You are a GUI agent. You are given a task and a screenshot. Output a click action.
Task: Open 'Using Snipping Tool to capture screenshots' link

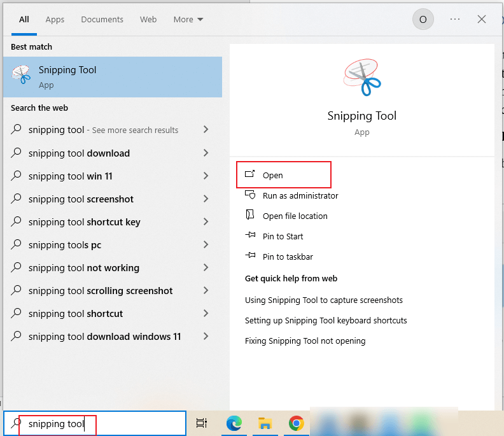tap(324, 300)
